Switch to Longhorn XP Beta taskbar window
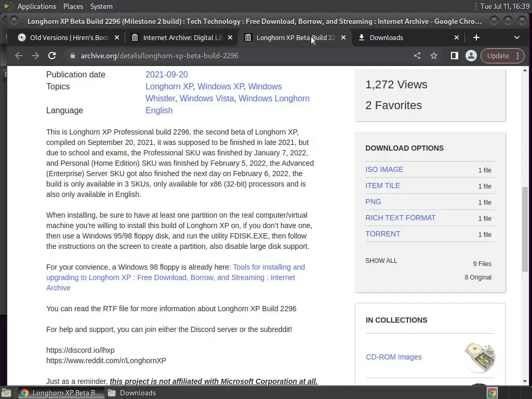 pos(61,393)
